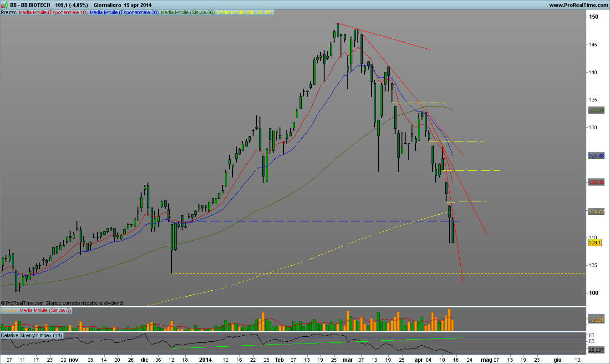Click the BB - BB BIOTECH title text

(30, 5)
